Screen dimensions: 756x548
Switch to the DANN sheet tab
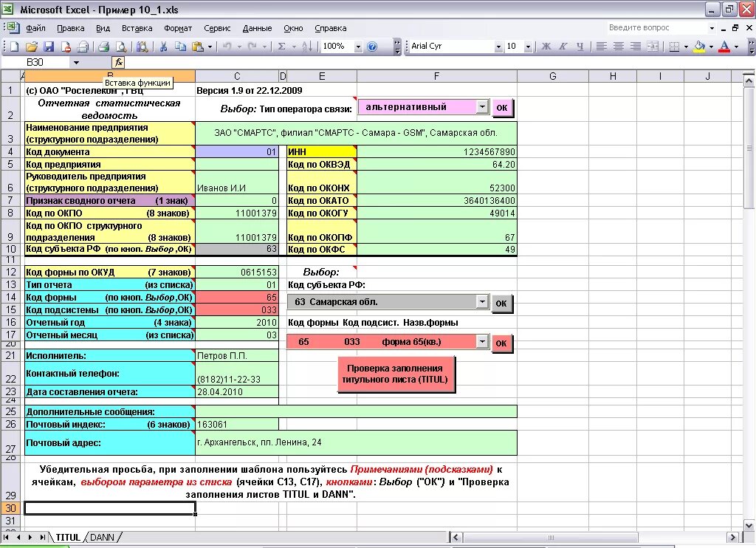coord(102,537)
